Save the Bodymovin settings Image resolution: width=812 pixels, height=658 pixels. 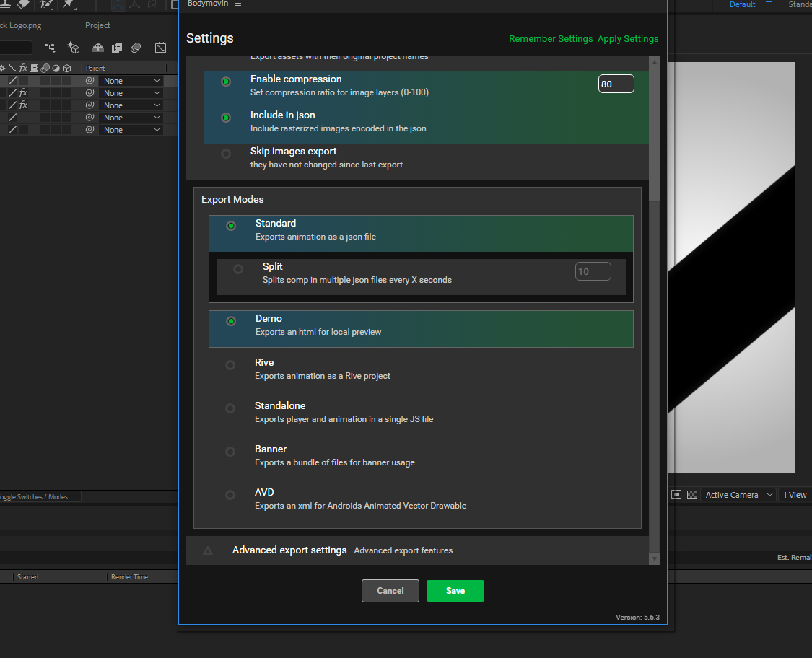click(x=455, y=591)
